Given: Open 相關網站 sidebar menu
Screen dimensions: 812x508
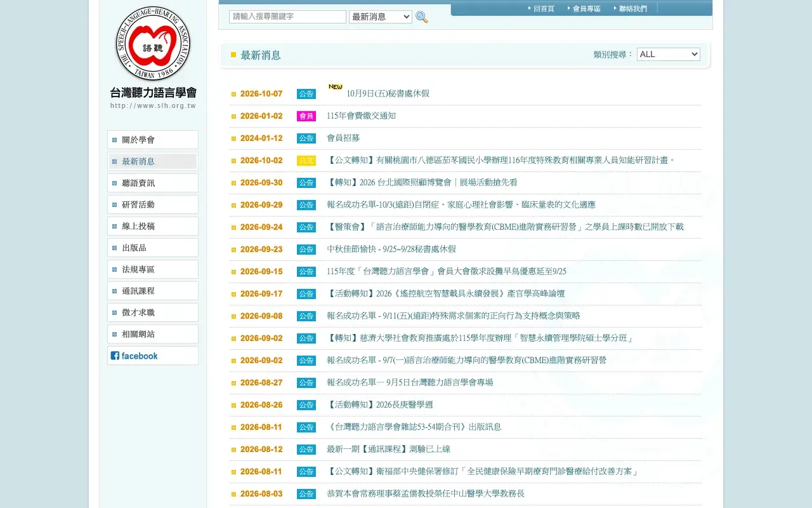Looking at the screenshot, I should 153,334.
